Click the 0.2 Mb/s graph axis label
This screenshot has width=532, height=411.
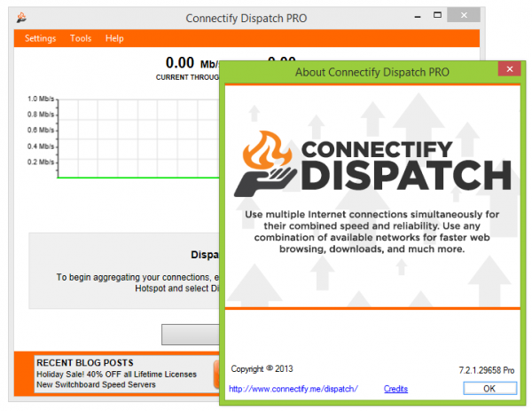(x=41, y=162)
